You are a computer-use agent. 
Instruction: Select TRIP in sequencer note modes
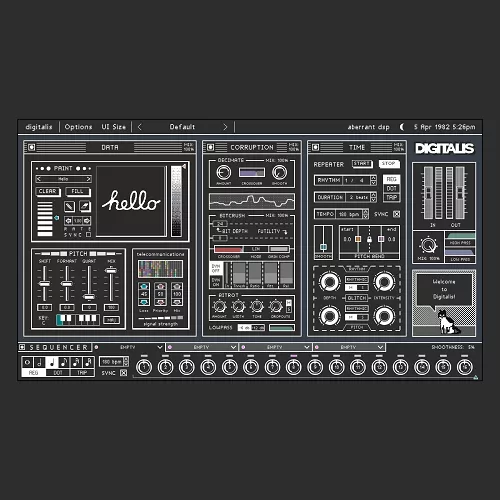click(82, 373)
